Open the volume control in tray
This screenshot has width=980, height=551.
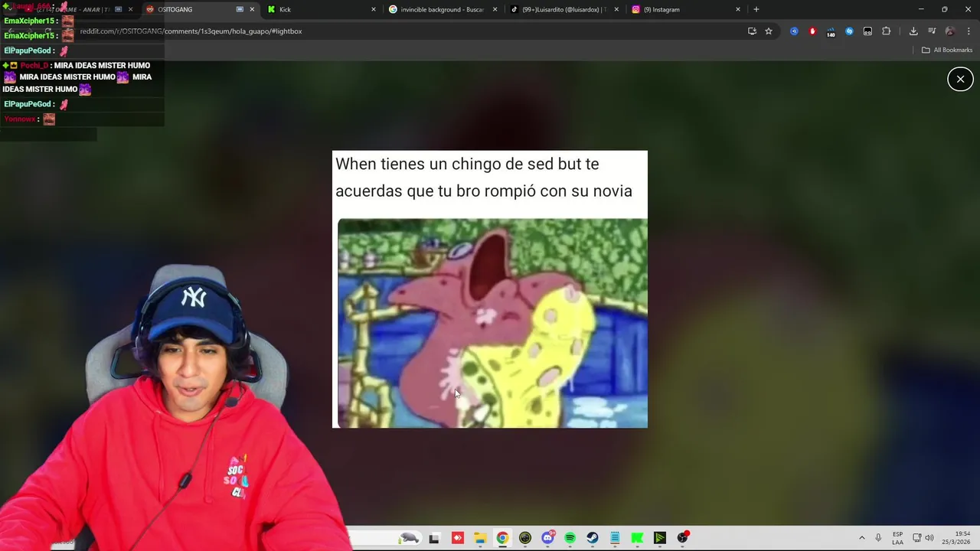point(929,538)
